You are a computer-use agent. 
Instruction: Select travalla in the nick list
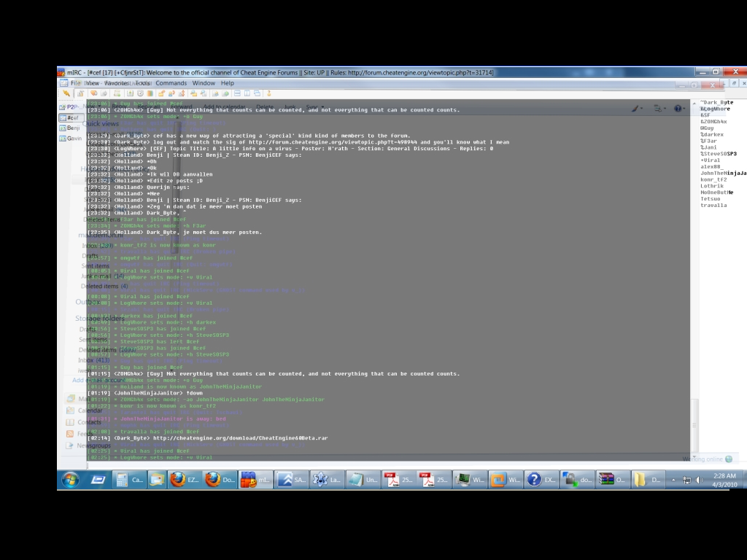713,205
